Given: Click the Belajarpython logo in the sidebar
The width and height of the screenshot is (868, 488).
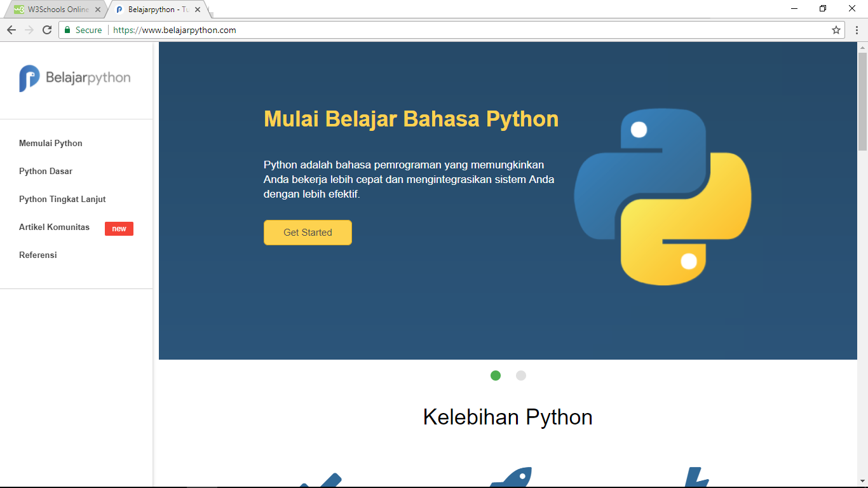Looking at the screenshot, I should [x=74, y=77].
